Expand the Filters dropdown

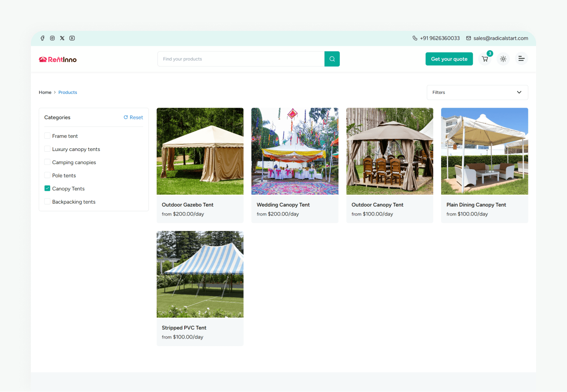477,92
